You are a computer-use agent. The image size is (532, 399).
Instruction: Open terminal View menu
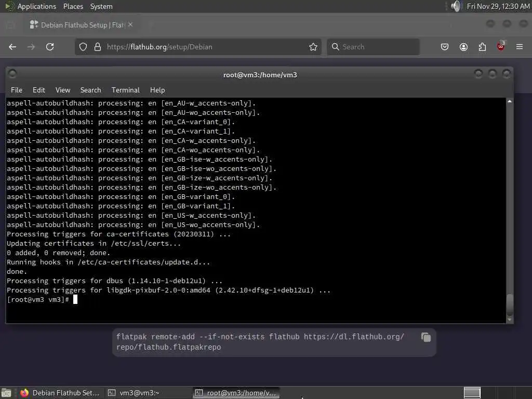[63, 90]
